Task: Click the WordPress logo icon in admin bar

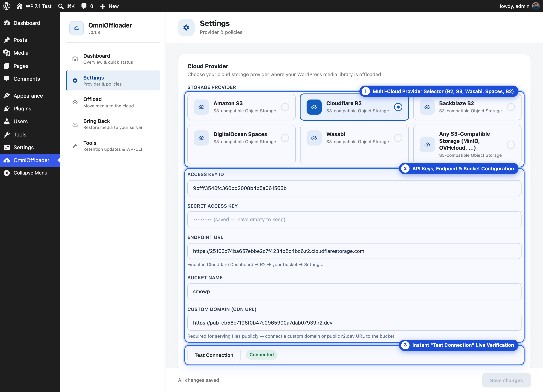Action: click(x=6, y=6)
